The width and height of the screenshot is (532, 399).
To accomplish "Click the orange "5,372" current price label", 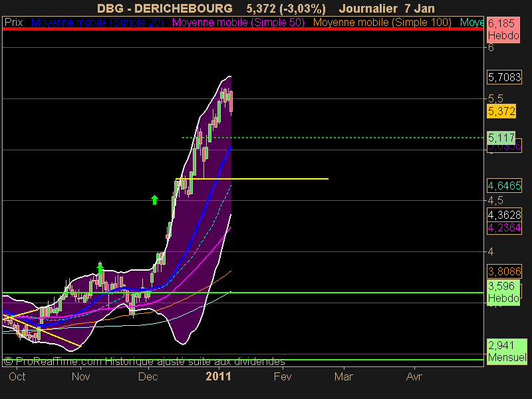I will click(x=501, y=111).
